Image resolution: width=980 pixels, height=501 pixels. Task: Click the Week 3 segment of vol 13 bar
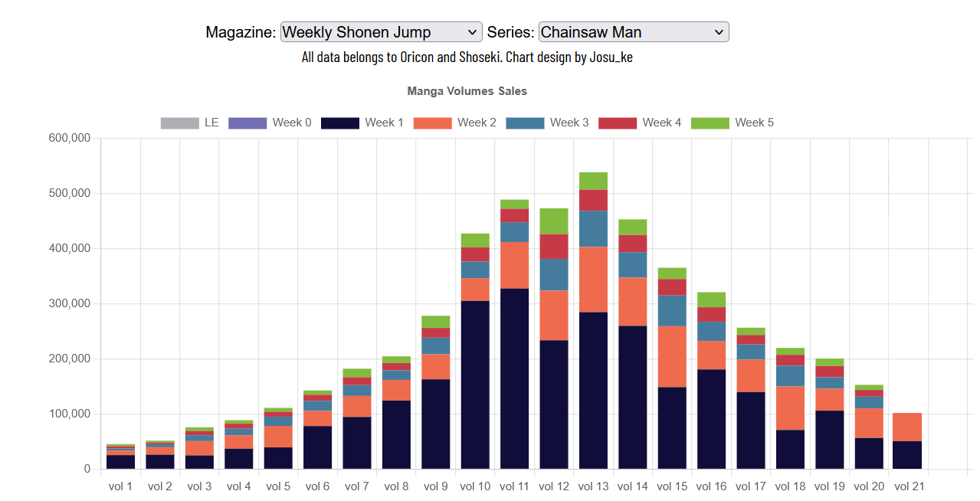593,229
